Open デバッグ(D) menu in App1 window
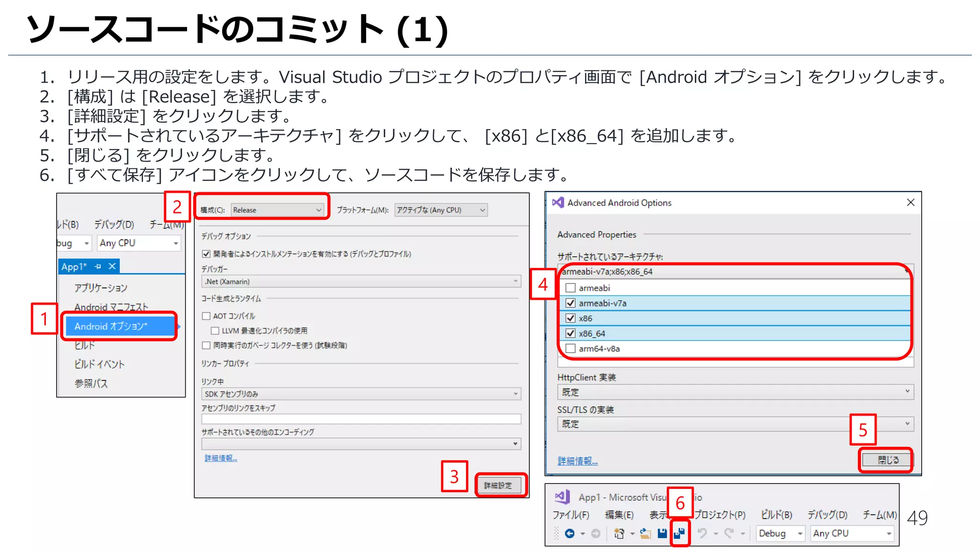This screenshot has width=980, height=551. (828, 515)
